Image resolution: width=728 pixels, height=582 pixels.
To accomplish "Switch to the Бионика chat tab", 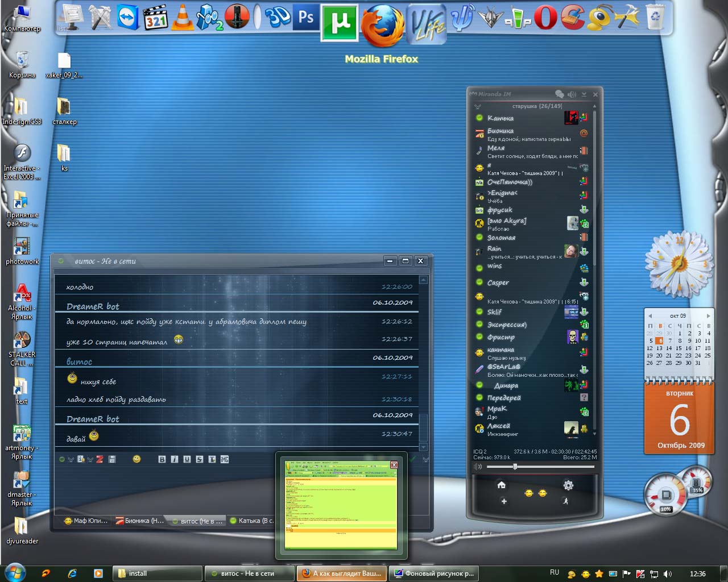I will (140, 521).
